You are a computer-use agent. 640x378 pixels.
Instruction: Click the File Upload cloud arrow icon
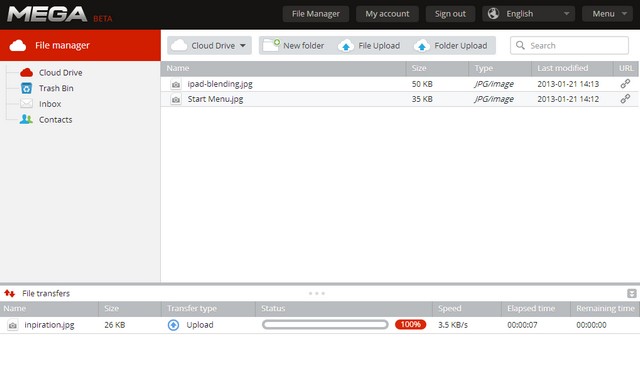[346, 46]
